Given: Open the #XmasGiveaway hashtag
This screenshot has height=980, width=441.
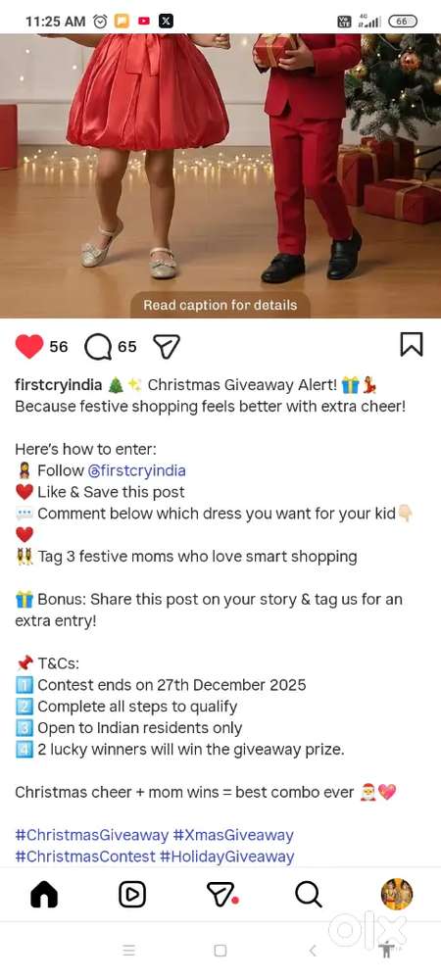Looking at the screenshot, I should (233, 835).
